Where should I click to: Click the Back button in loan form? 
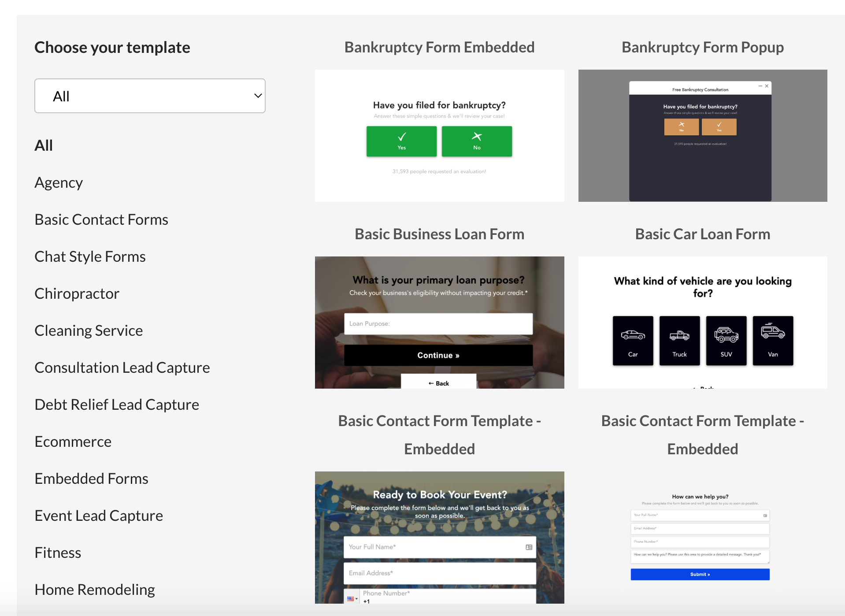pos(438,383)
